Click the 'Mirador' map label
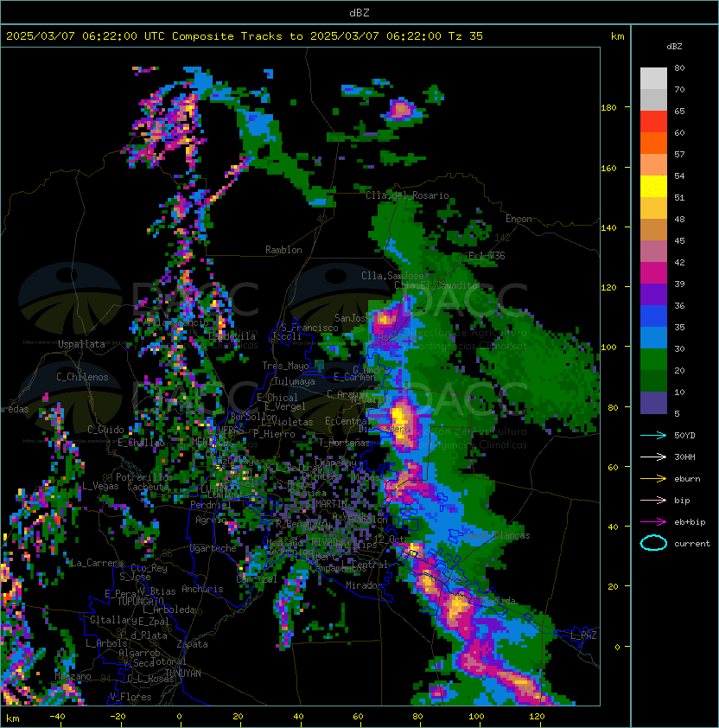The width and height of the screenshot is (719, 728). 364,585
